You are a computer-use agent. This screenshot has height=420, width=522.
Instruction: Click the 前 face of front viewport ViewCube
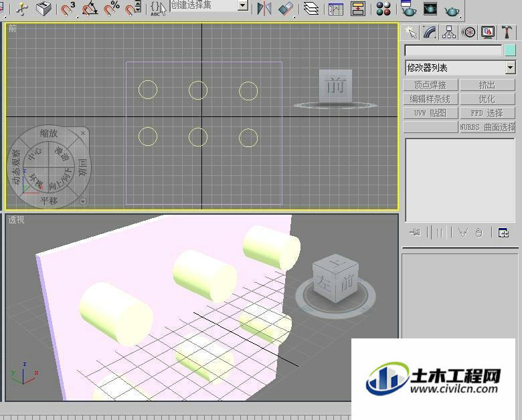335,86
